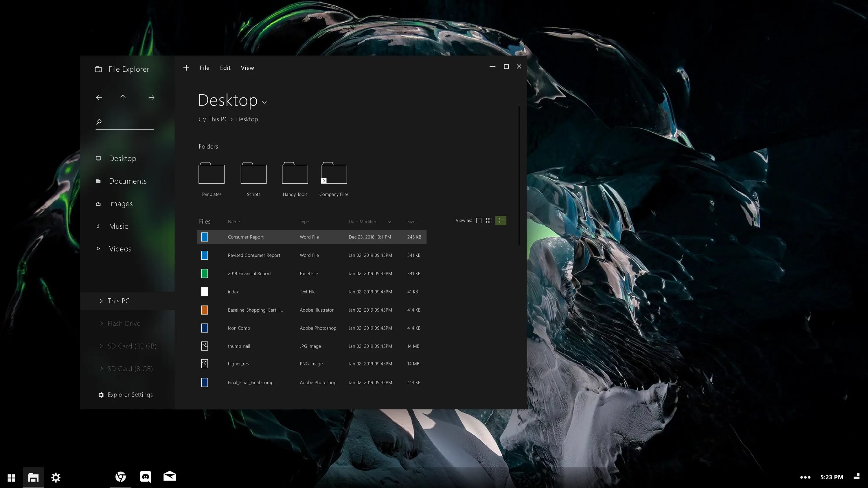Open Discord from the taskbar
Viewport: 868px width, 488px height.
[145, 476]
